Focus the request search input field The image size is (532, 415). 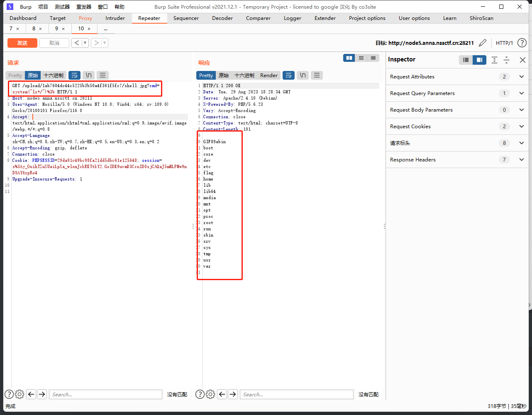click(105, 394)
